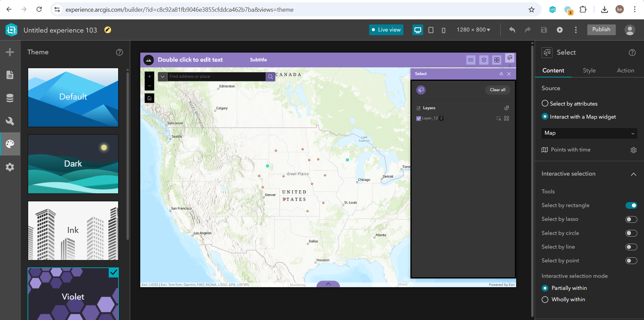Open the Map source dropdown
The height and width of the screenshot is (320, 644).
589,133
